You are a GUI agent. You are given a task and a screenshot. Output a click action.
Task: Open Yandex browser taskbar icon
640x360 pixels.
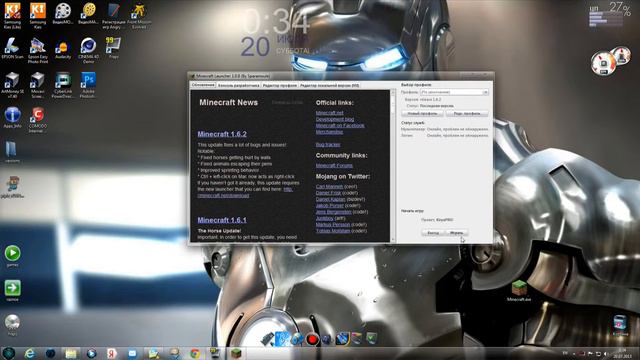(x=111, y=353)
